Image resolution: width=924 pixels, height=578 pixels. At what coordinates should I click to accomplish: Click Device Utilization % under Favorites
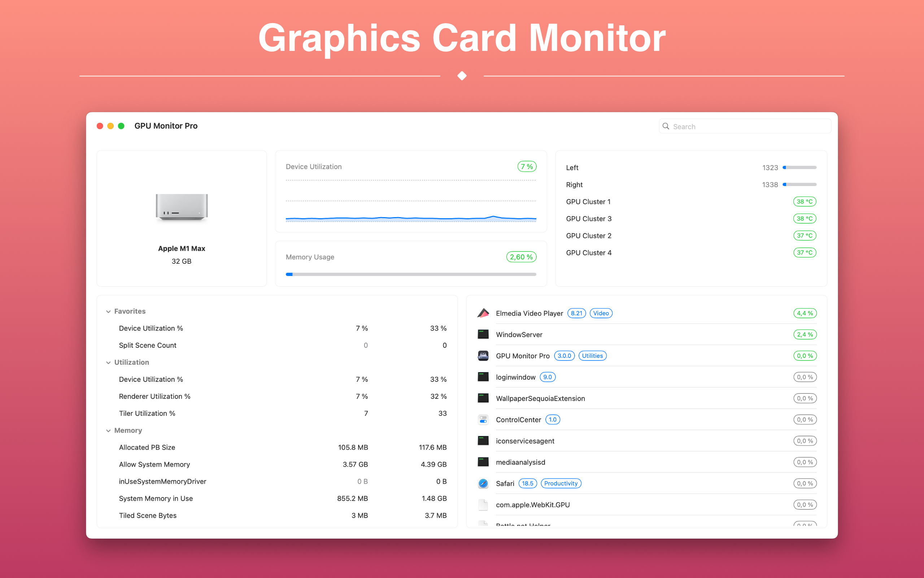point(151,328)
